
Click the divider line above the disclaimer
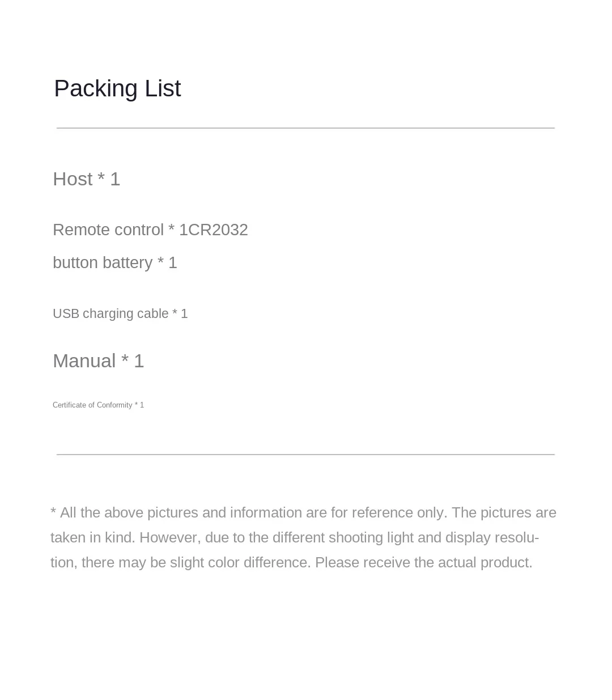[305, 455]
